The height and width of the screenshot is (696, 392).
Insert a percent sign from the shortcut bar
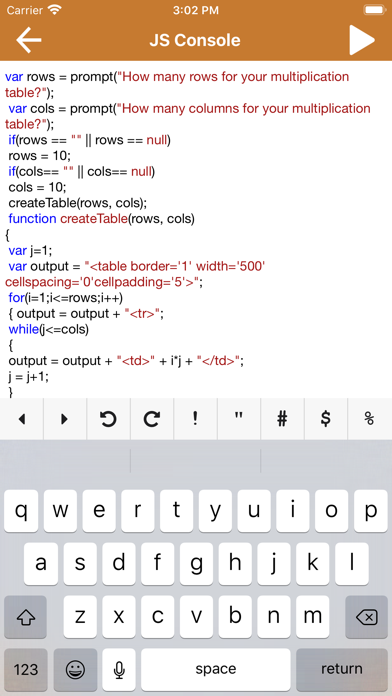(369, 419)
